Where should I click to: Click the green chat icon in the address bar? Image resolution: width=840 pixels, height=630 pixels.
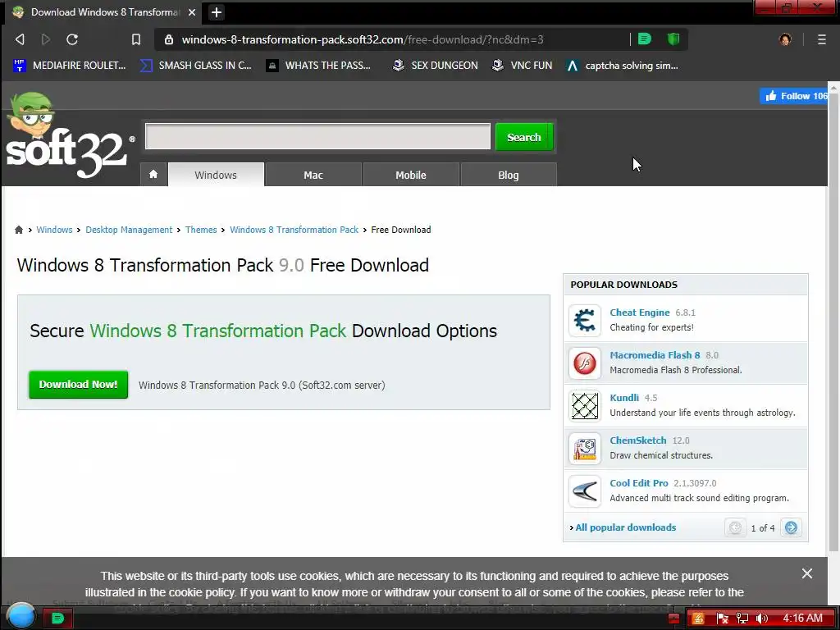645,39
